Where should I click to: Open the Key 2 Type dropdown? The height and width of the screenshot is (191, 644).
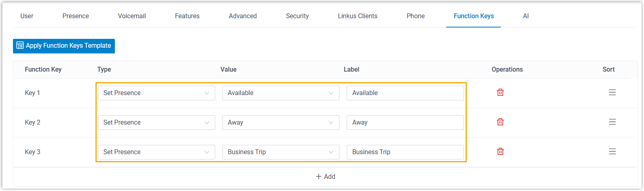click(x=156, y=123)
